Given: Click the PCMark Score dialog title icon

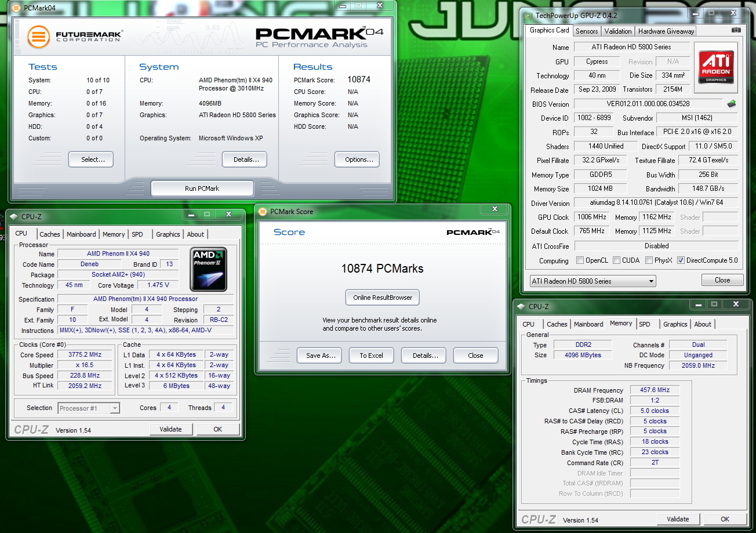Looking at the screenshot, I should coord(263,212).
